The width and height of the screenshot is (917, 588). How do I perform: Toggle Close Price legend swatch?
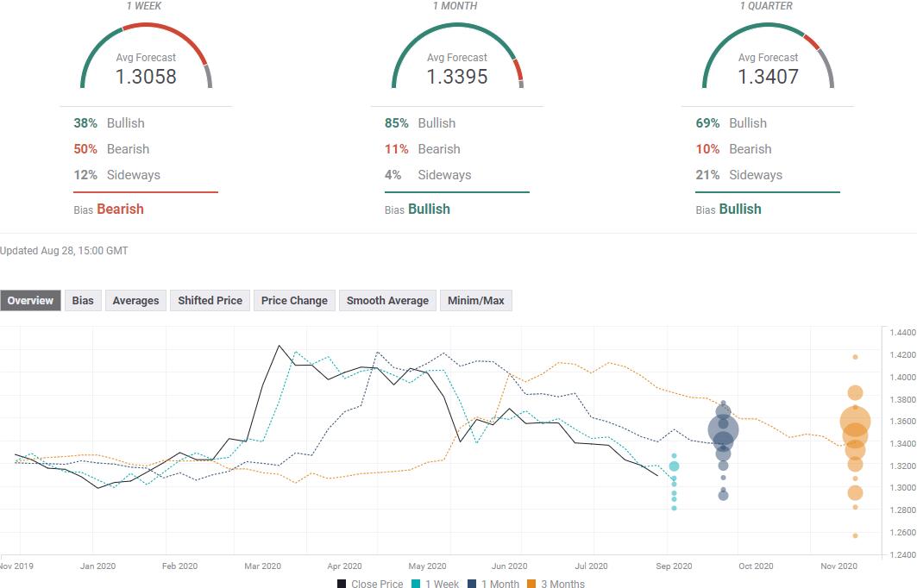[x=342, y=584]
